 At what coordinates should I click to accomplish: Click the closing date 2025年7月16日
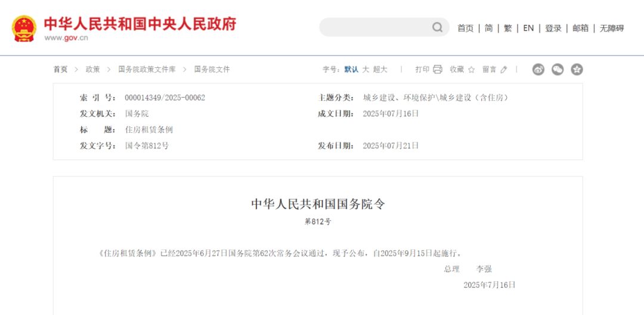tap(490, 285)
